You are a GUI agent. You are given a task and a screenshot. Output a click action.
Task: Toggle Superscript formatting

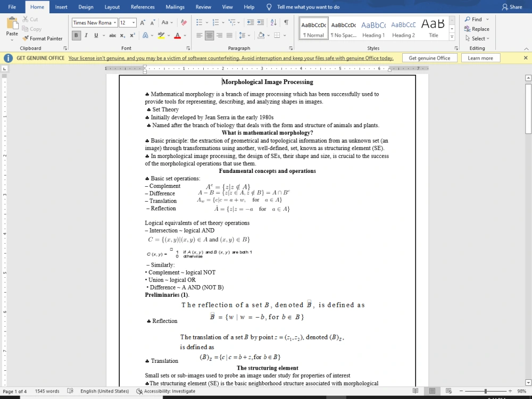[x=132, y=35]
